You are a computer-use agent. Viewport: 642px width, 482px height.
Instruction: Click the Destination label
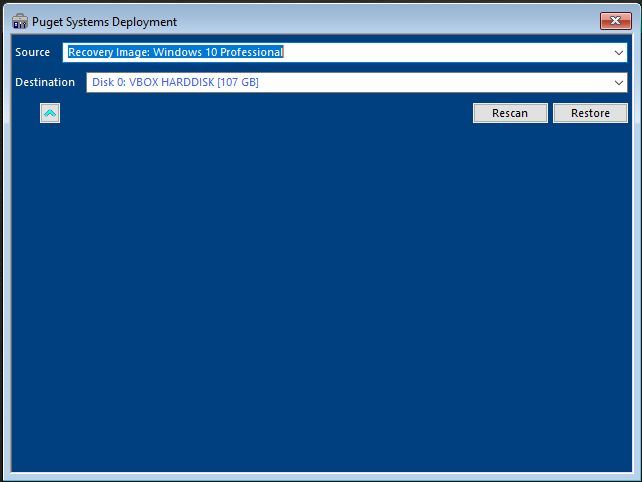[x=45, y=82]
